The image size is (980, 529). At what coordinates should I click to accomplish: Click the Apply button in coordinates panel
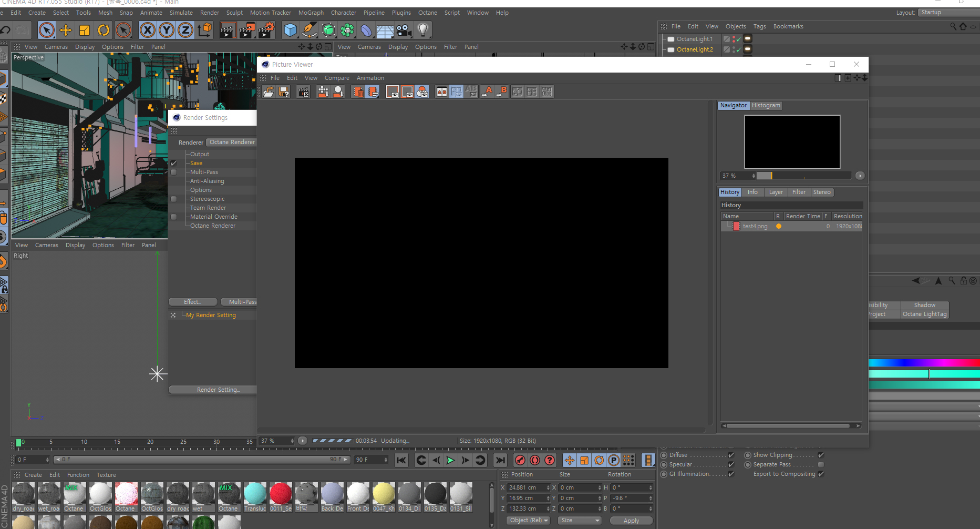tap(631, 521)
